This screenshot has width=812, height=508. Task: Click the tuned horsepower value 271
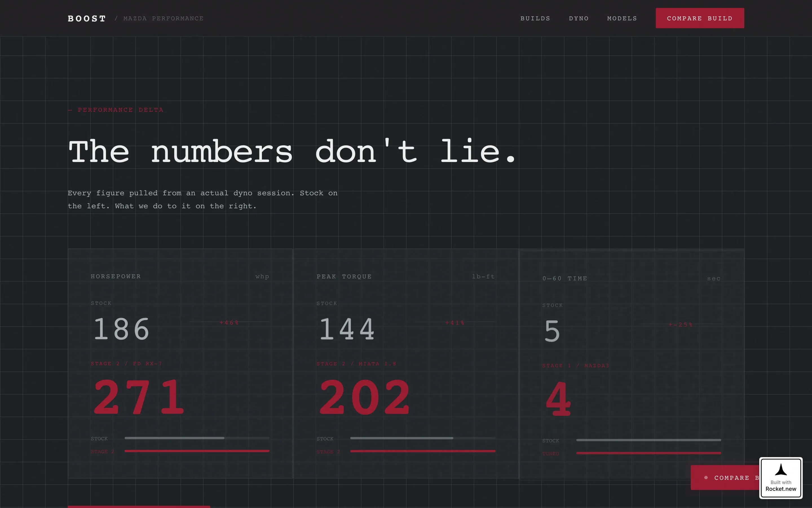(x=139, y=397)
